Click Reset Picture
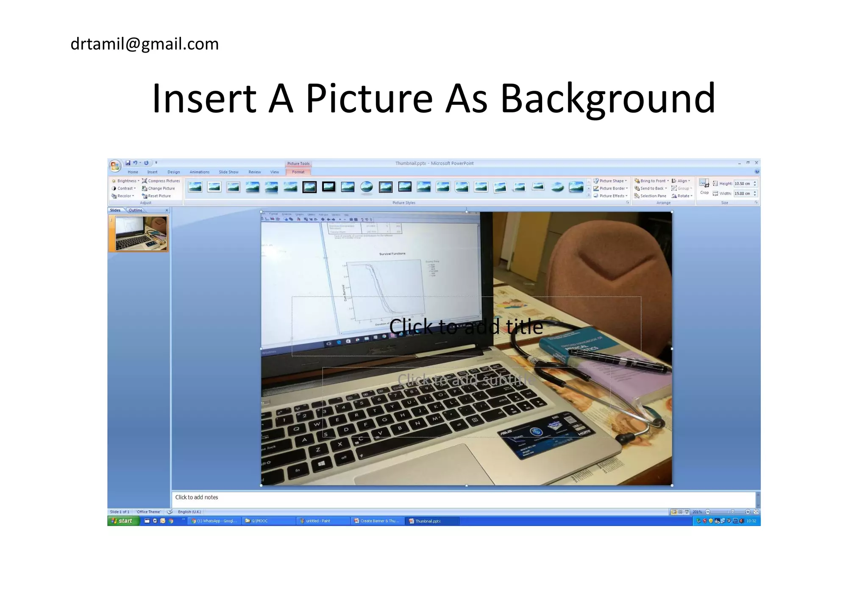The image size is (868, 614). coord(156,196)
